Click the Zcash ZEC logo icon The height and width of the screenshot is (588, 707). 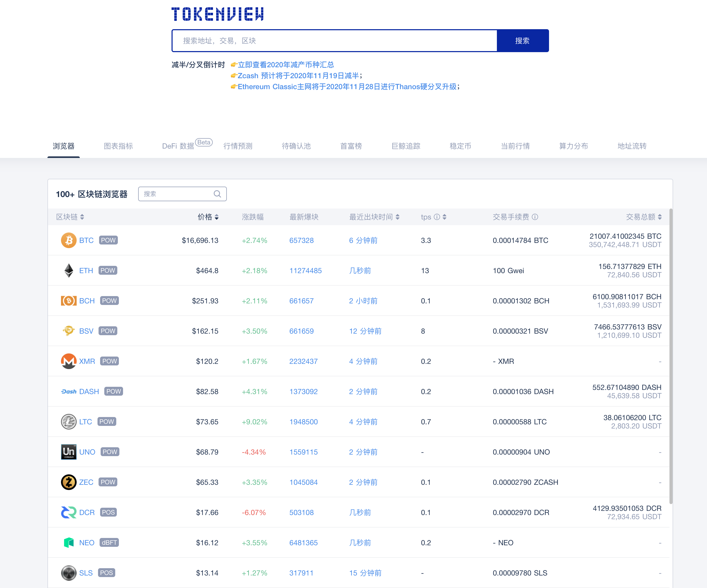pos(69,482)
